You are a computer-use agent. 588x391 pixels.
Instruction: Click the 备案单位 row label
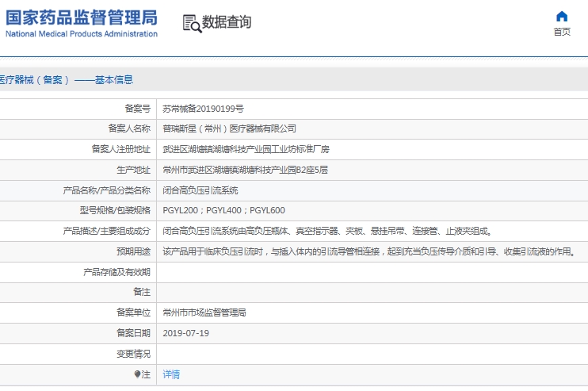[x=133, y=312]
